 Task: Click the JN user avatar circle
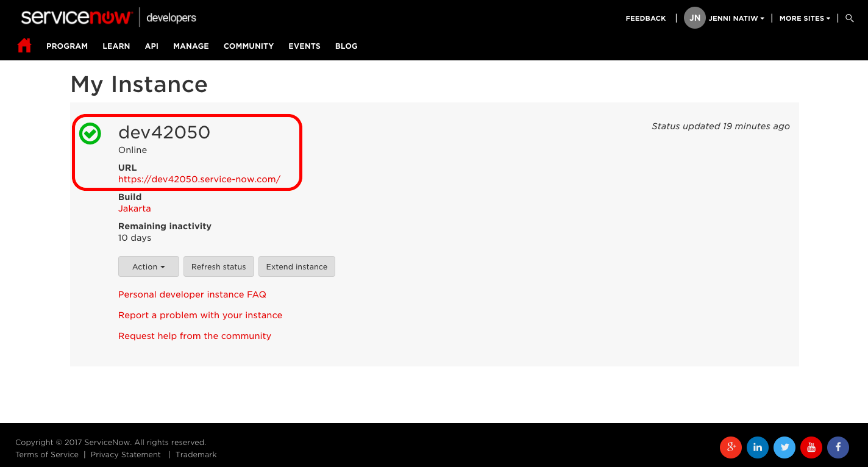pyautogui.click(x=694, y=18)
